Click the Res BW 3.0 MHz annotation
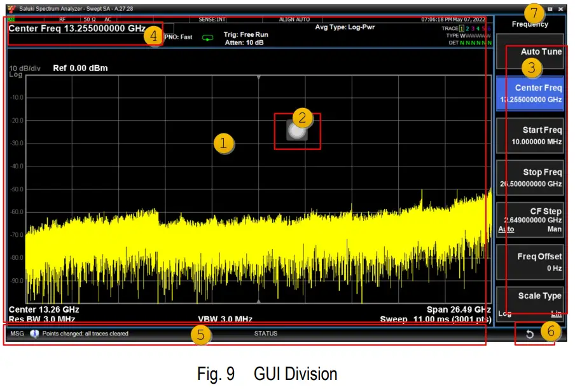Screen dimensions: 575x392 (42, 319)
